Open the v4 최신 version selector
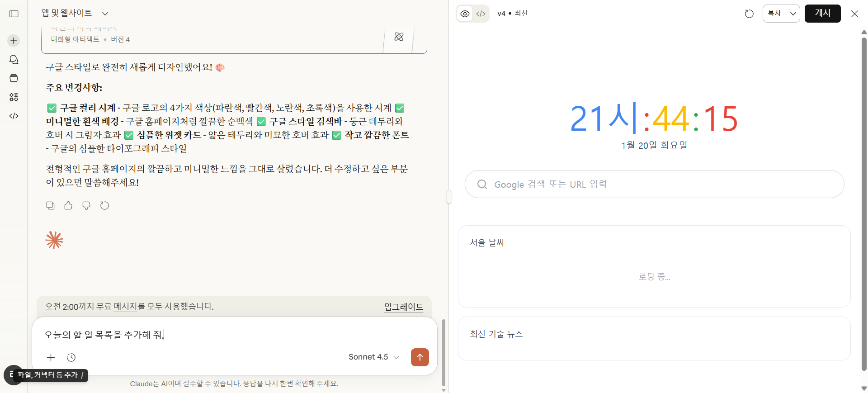 513,14
